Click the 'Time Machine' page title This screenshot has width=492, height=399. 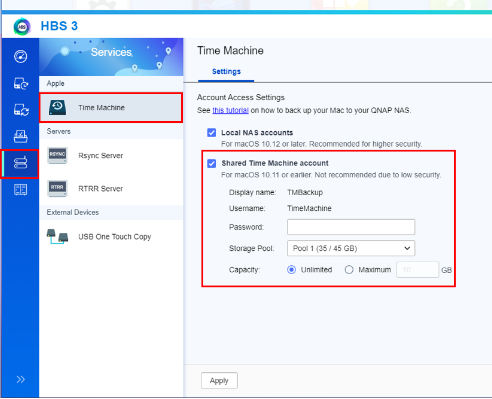(230, 51)
